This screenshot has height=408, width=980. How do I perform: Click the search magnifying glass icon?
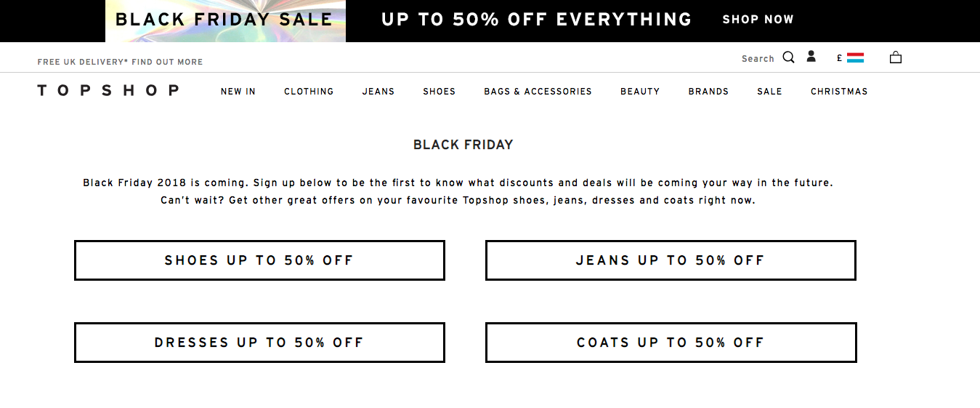click(x=788, y=57)
